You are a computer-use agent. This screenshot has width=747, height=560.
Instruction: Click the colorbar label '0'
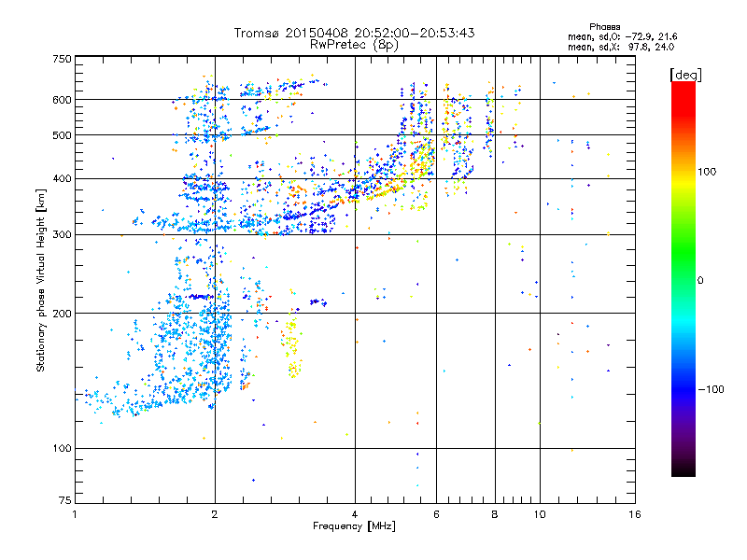coord(700,281)
